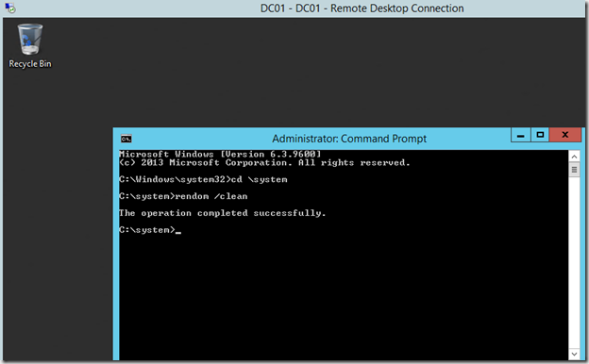Viewport: 589px width, 364px height.
Task: Click the '(c) 2013 Microsoft Corporation' copyright line
Action: coord(264,162)
